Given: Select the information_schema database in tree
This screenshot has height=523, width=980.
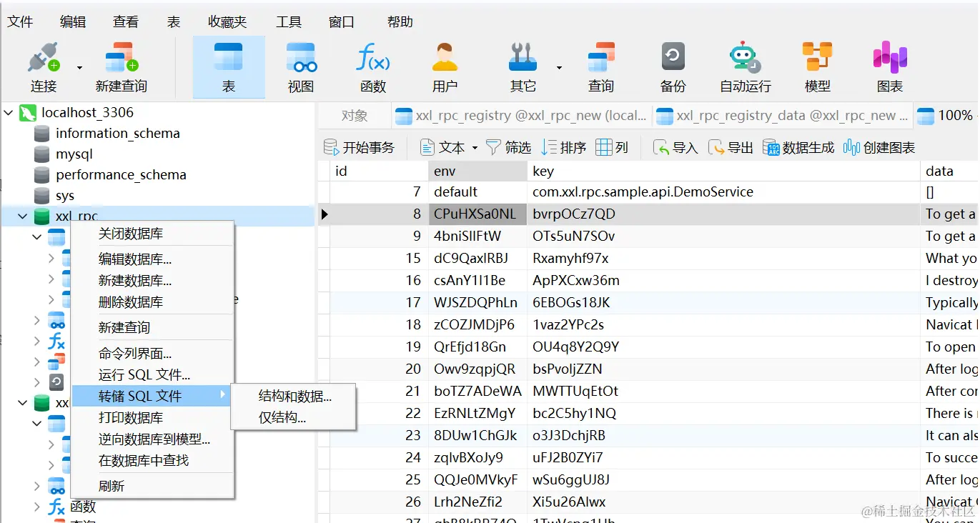Looking at the screenshot, I should tap(117, 134).
